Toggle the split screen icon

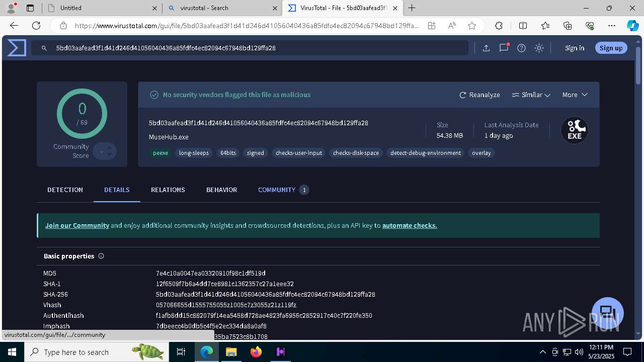[523, 26]
